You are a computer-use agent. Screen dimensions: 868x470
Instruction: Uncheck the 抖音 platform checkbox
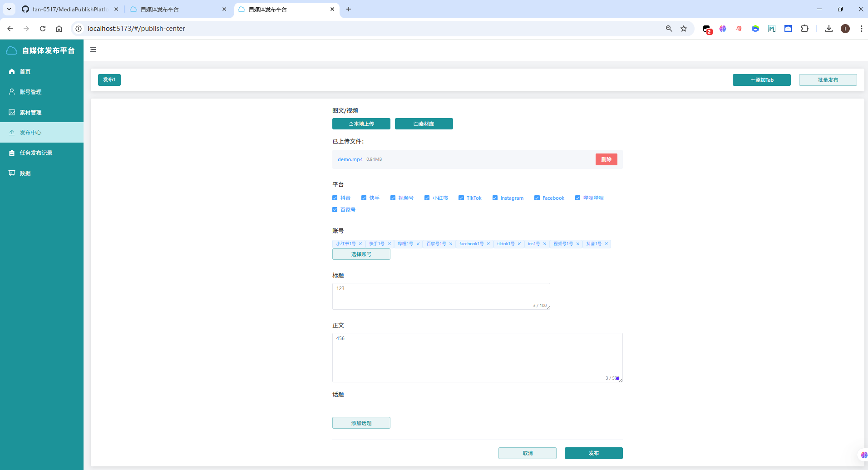coord(335,198)
